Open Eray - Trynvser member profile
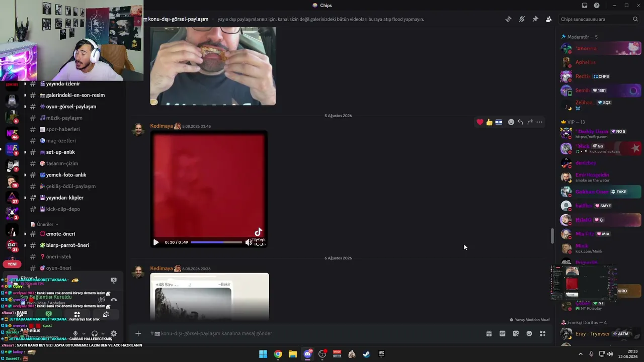This screenshot has height=362, width=644. click(x=601, y=334)
